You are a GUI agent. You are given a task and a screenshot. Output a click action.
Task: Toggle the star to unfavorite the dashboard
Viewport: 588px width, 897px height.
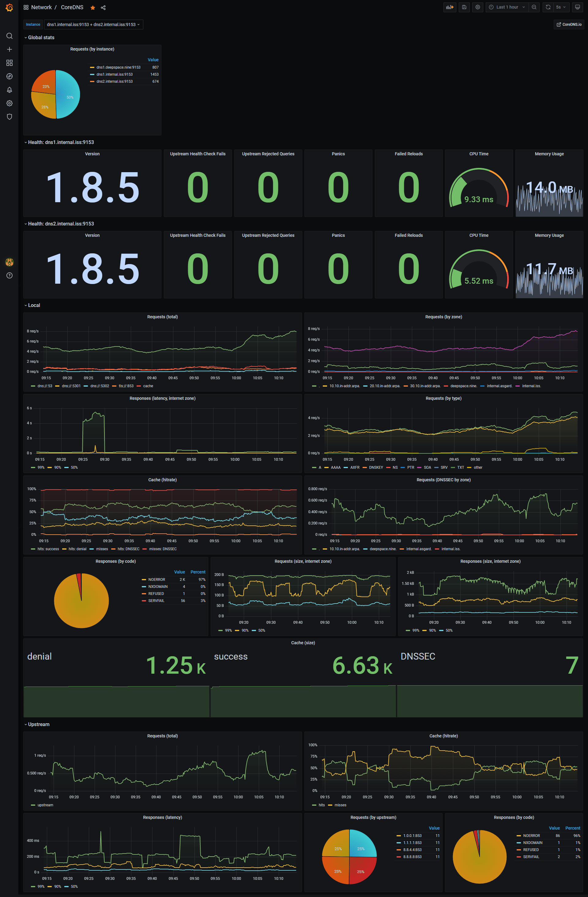click(93, 8)
